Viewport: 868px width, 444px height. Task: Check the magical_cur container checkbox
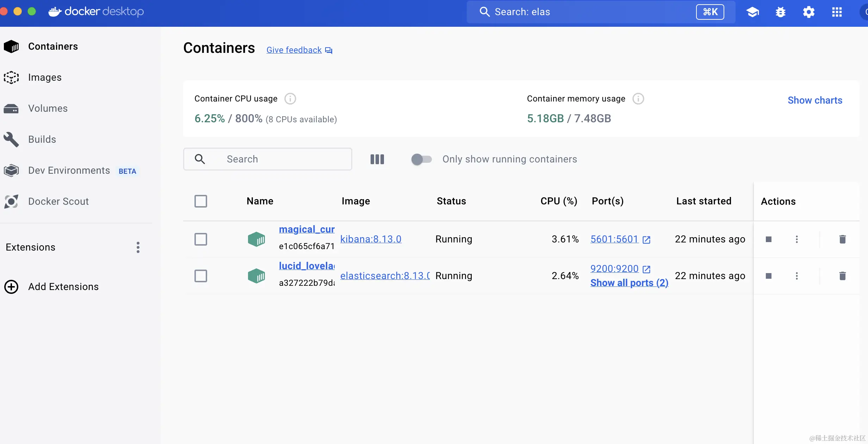tap(201, 239)
